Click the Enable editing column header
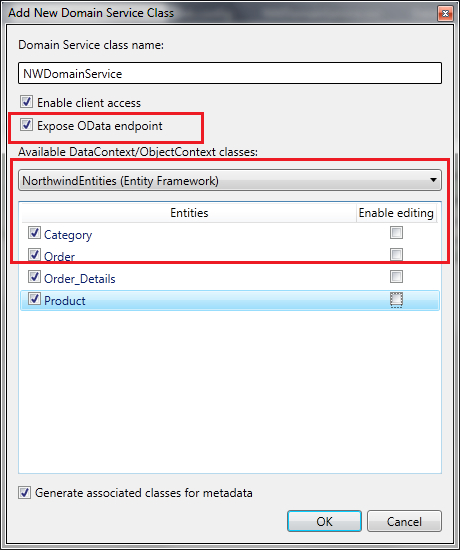The width and height of the screenshot is (460, 550). point(396,213)
